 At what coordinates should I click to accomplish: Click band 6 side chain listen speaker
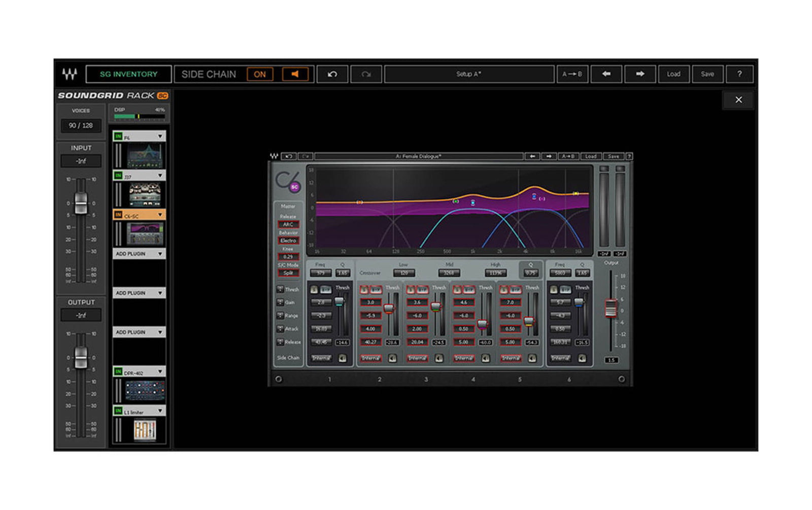click(582, 358)
